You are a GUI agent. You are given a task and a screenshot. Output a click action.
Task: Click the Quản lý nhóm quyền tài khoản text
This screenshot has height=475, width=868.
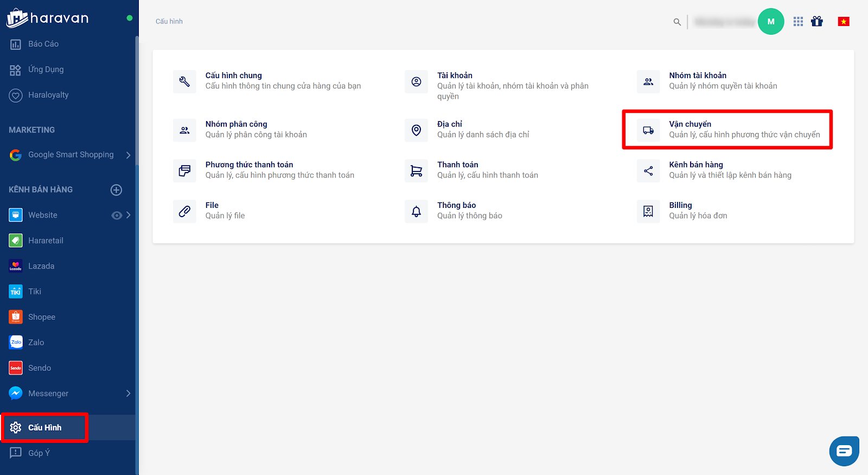pos(723,86)
